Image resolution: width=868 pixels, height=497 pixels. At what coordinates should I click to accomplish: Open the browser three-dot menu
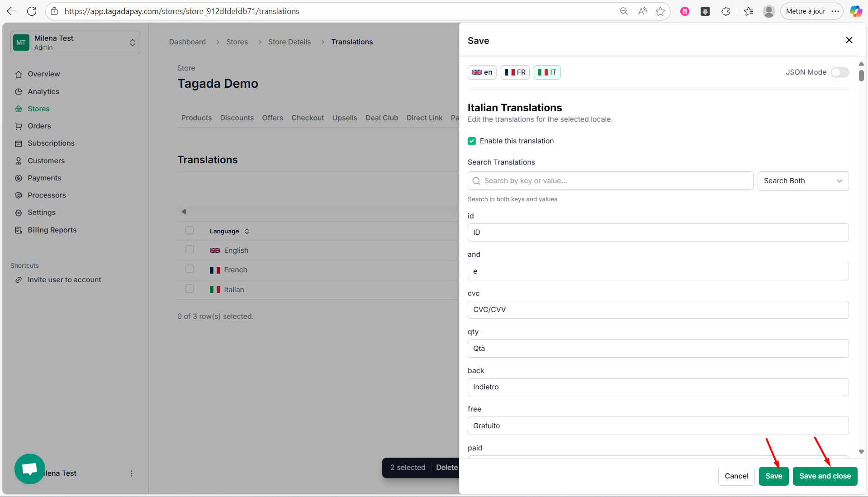pos(835,11)
